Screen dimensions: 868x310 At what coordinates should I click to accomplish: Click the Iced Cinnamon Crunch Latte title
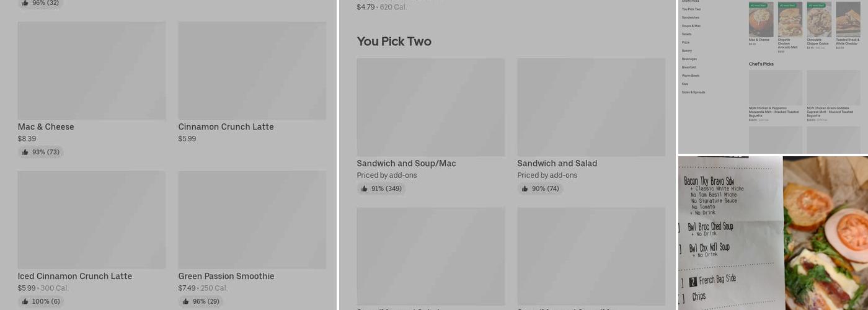pyautogui.click(x=74, y=277)
